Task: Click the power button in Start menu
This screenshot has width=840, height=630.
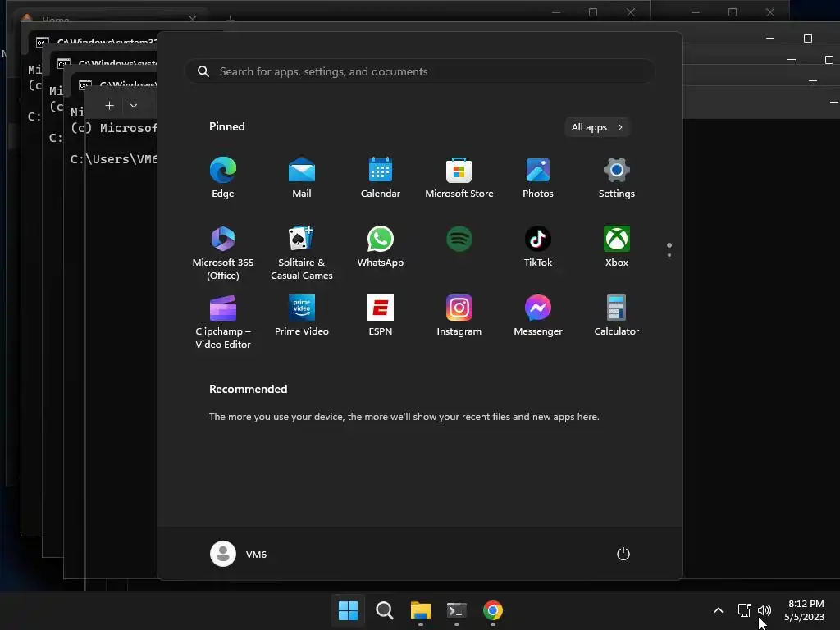Action: click(623, 554)
